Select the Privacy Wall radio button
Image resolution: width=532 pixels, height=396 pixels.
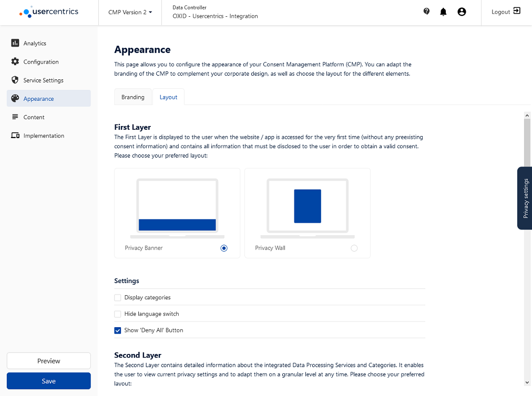tap(354, 248)
